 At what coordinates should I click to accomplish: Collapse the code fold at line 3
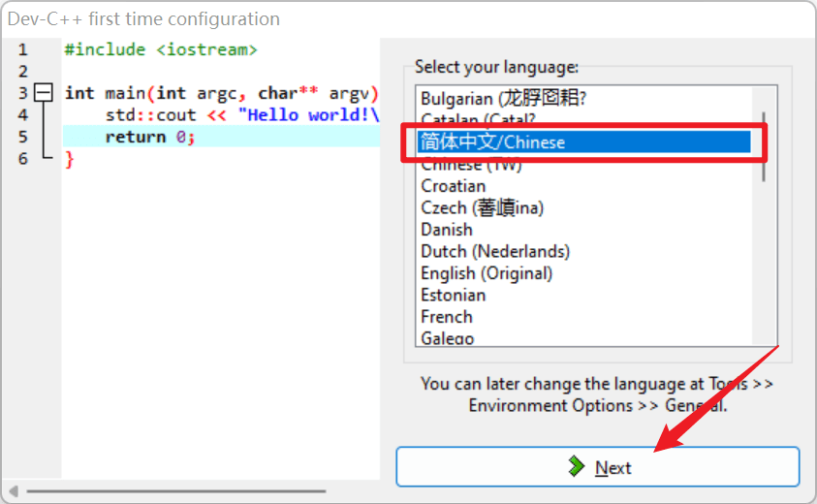(44, 93)
